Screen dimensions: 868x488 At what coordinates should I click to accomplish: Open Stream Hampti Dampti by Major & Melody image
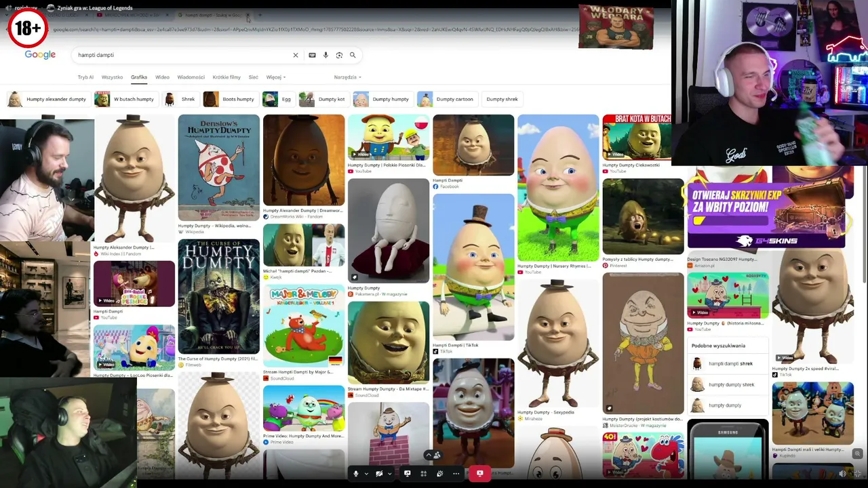[304, 327]
